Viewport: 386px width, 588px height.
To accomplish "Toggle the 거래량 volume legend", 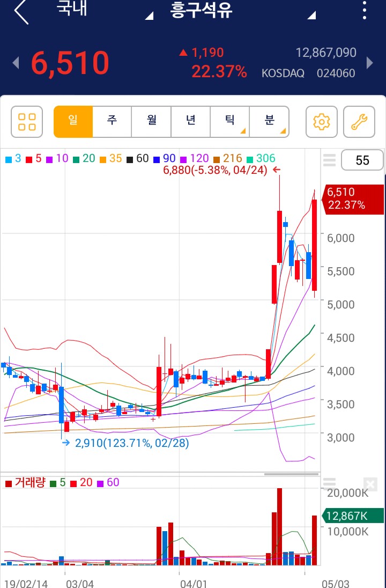I will click(x=25, y=482).
